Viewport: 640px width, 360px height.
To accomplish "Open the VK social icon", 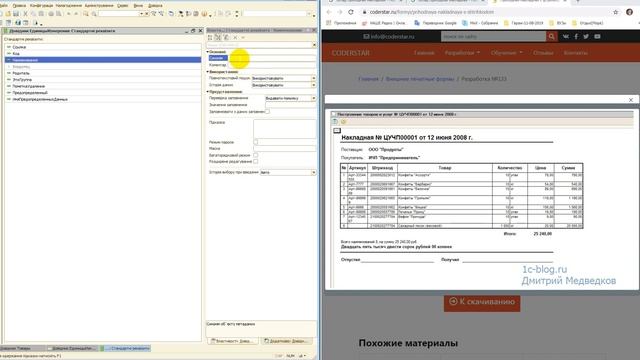I will pyautogui.click(x=566, y=36).
